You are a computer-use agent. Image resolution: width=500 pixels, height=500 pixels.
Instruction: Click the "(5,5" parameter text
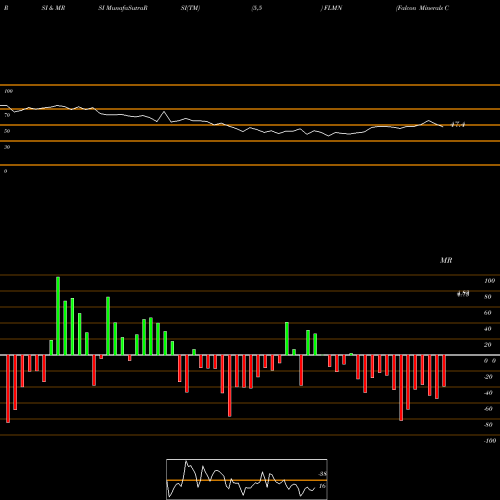click(257, 8)
